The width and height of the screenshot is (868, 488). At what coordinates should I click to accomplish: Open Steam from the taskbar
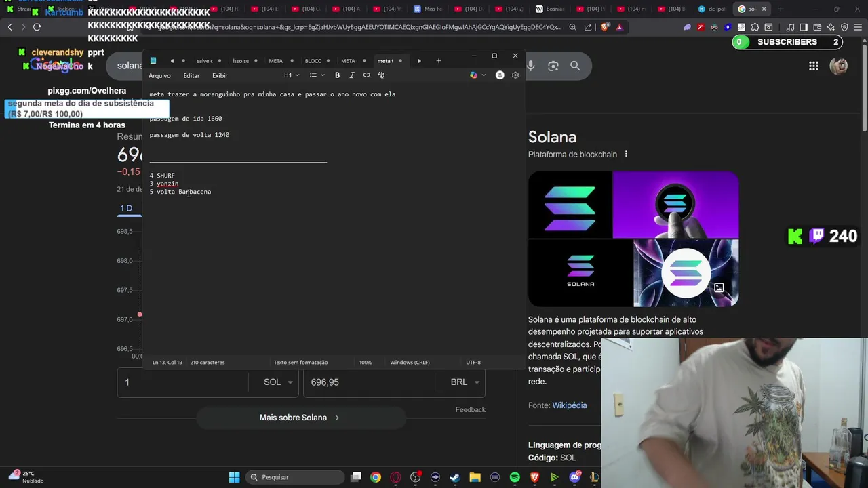pyautogui.click(x=455, y=477)
